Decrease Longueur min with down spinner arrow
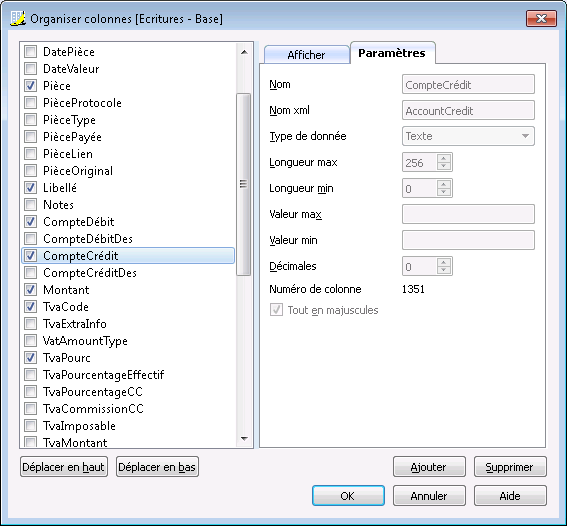Image resolution: width=567 pixels, height=526 pixels. click(444, 192)
